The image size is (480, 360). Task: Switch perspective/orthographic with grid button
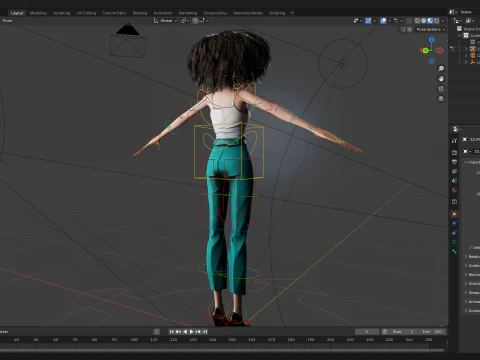(441, 99)
